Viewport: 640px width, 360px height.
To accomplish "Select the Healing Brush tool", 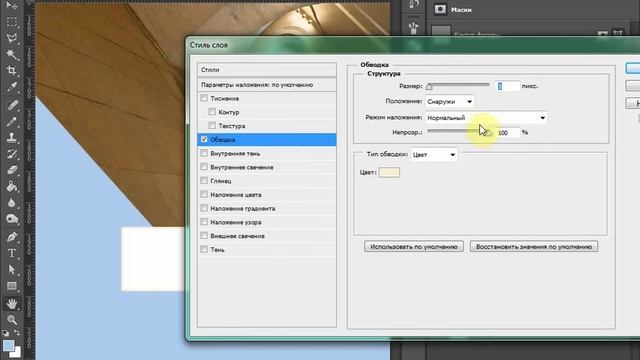I will (12, 105).
